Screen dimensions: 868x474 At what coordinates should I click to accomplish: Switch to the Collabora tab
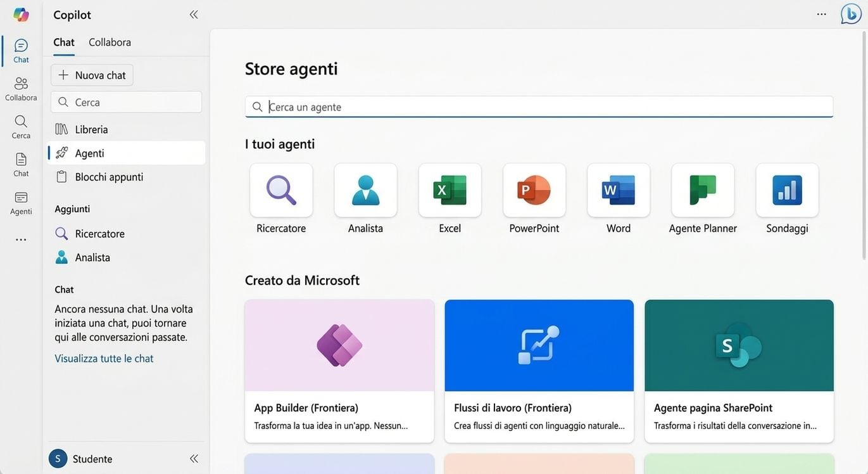click(x=110, y=42)
